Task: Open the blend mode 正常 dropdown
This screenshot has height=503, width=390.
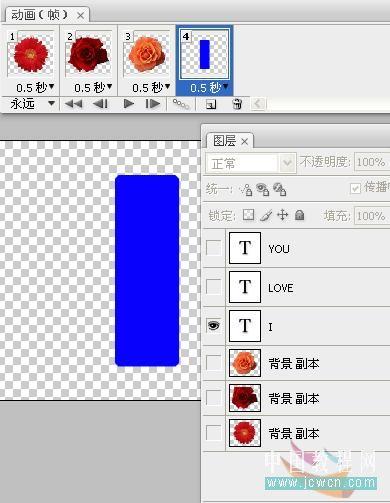Action: (251, 163)
